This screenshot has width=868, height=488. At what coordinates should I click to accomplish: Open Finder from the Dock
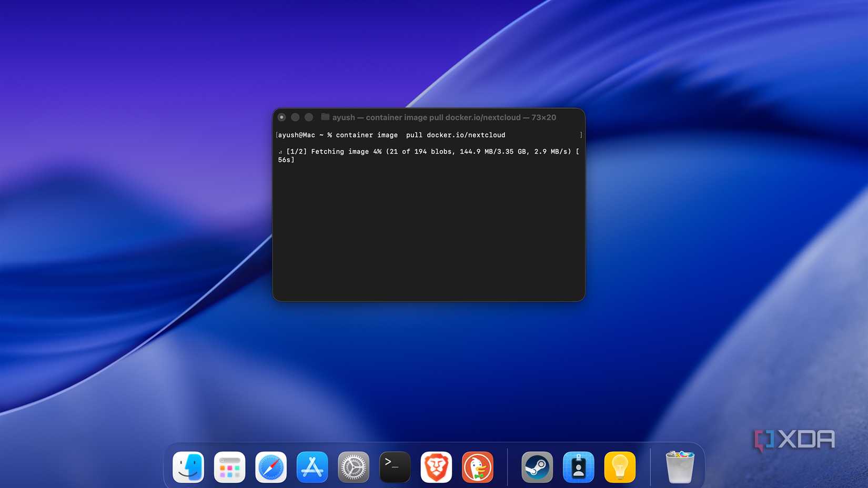188,466
